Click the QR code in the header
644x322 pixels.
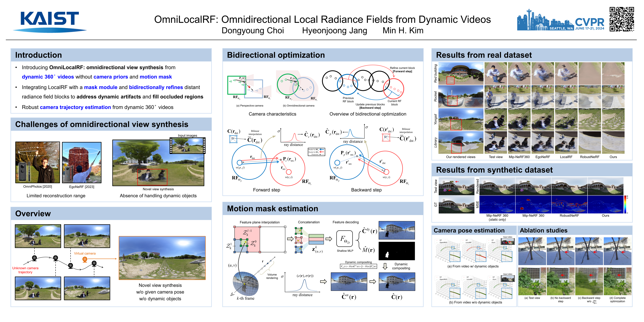621,19
